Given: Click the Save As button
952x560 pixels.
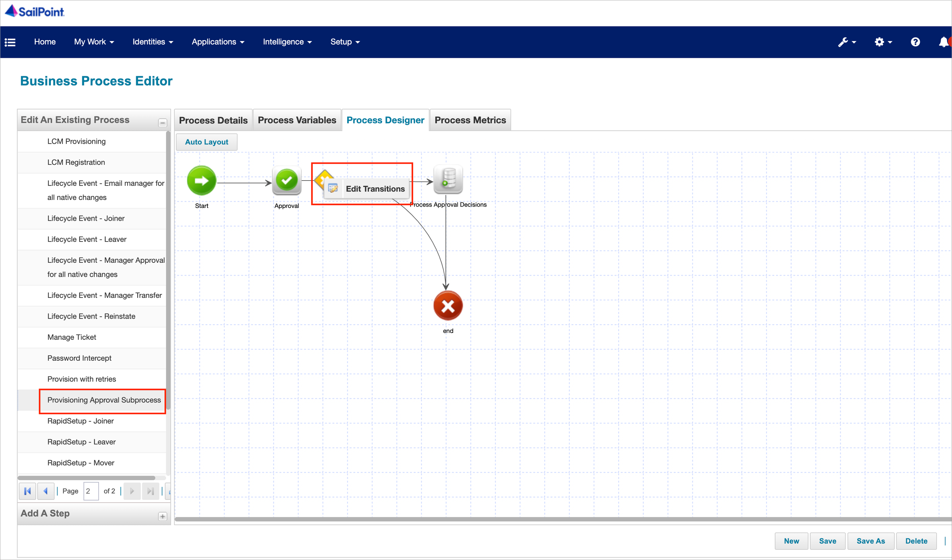Looking at the screenshot, I should coord(871,541).
